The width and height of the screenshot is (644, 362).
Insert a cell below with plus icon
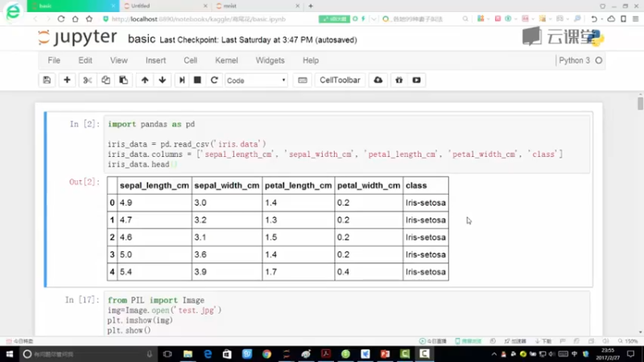coord(67,80)
